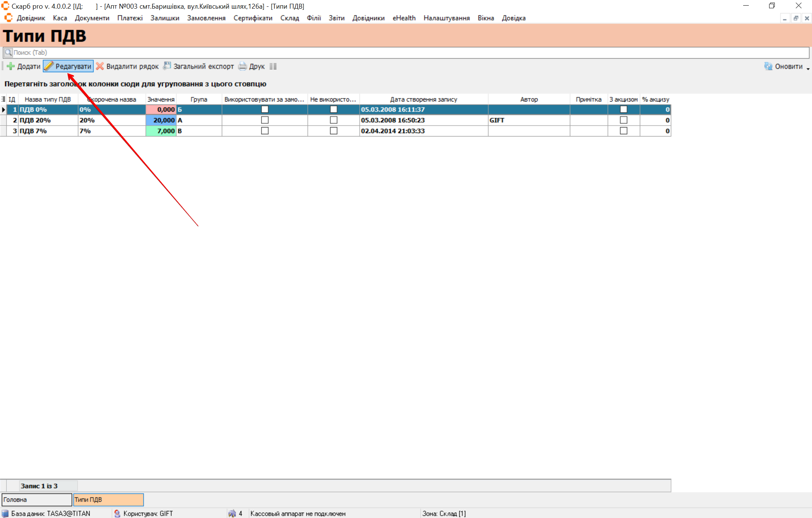Click the red X Видалити рядок icon
The width and height of the screenshot is (812, 518).
pos(100,66)
